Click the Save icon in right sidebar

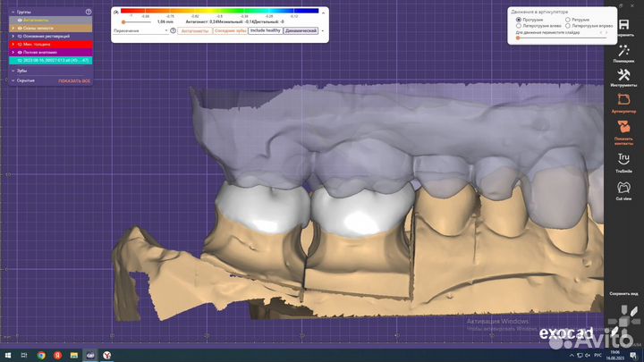623,22
